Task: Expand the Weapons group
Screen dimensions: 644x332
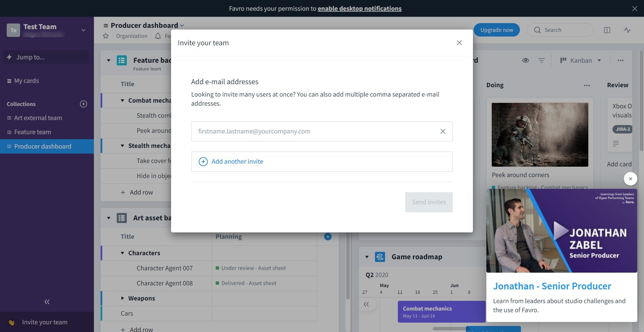Action: pos(122,298)
